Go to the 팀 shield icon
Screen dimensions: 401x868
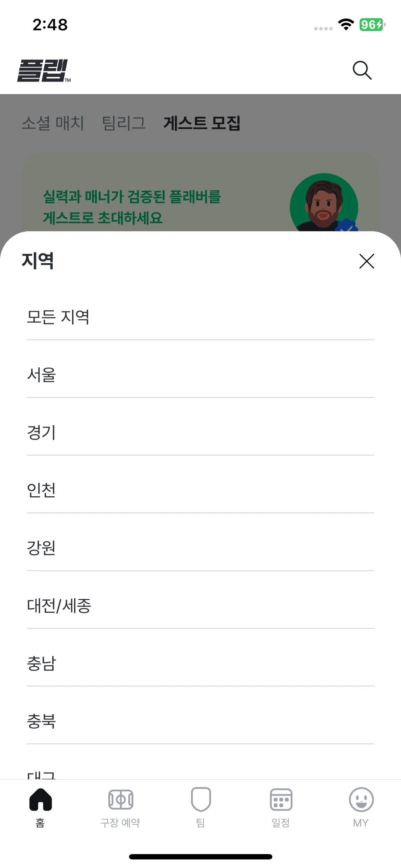201,800
